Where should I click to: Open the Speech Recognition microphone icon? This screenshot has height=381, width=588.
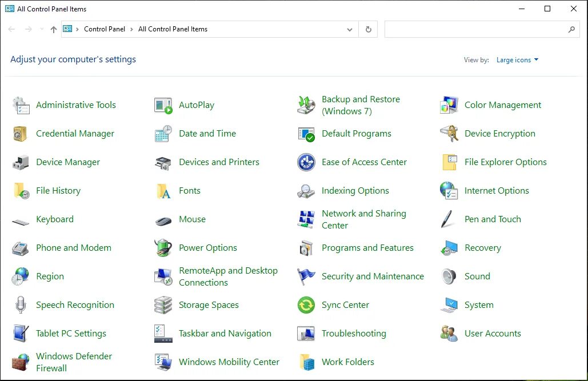tap(21, 305)
